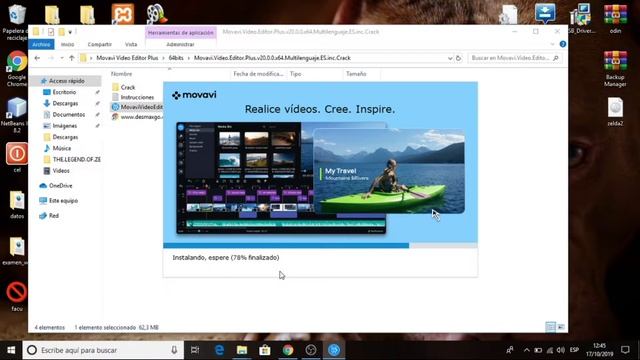Screen dimensions: 640x360
Task: Select OneDrive in navigation pane
Action: point(60,186)
